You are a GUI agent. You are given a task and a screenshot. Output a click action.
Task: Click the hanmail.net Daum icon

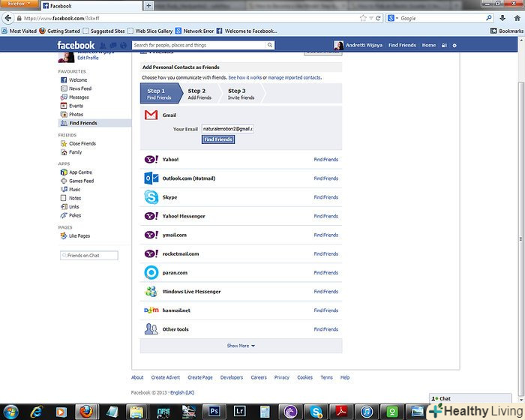[x=151, y=310]
